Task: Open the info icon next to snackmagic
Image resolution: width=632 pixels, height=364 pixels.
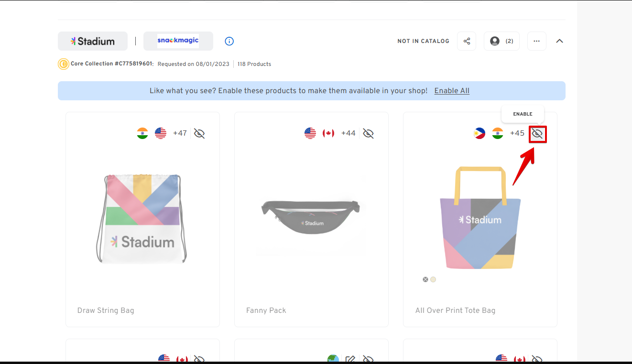Action: coord(229,41)
